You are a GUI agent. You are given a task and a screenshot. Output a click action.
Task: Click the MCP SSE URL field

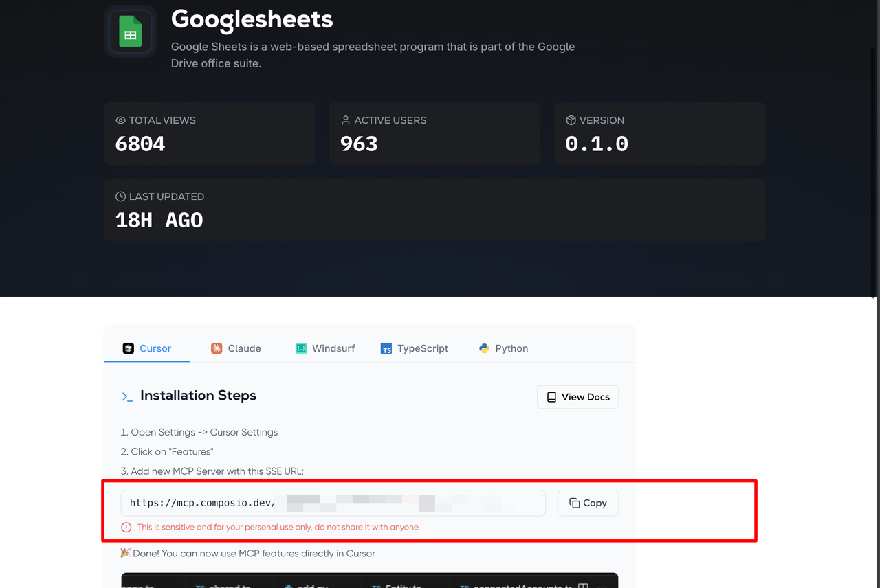[333, 503]
